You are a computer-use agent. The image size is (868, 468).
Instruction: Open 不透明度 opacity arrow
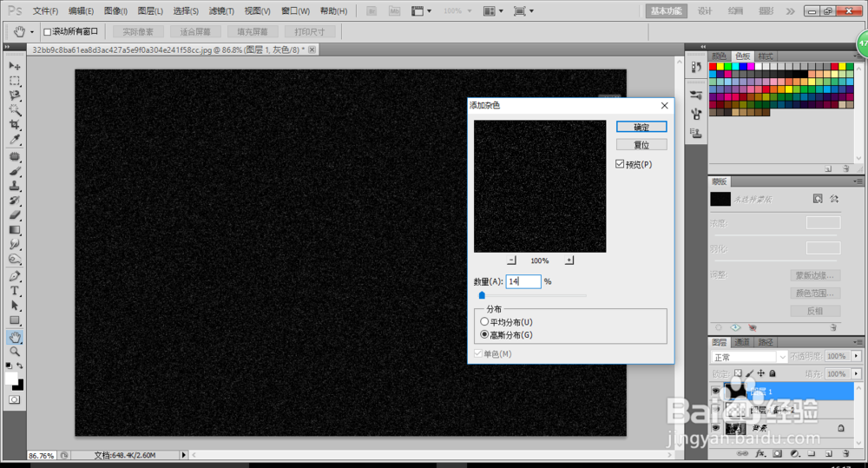point(857,356)
